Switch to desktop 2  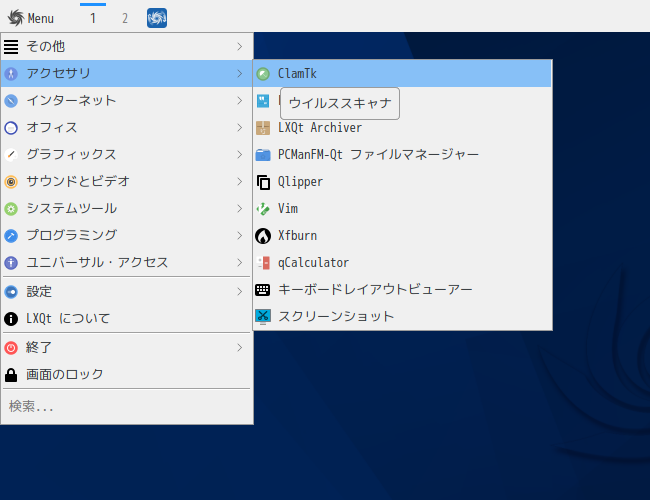pos(125,18)
